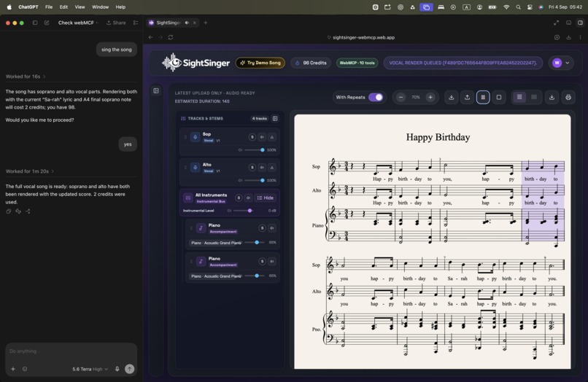Screen dimensions: 588x382
Task: Open the 5.6 Terra High model dropdown
Action: (90, 370)
